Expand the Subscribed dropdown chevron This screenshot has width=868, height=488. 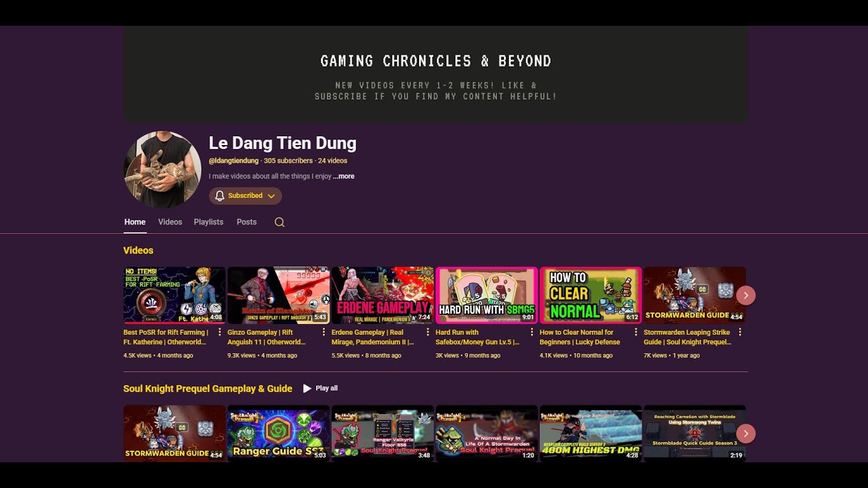pos(271,196)
